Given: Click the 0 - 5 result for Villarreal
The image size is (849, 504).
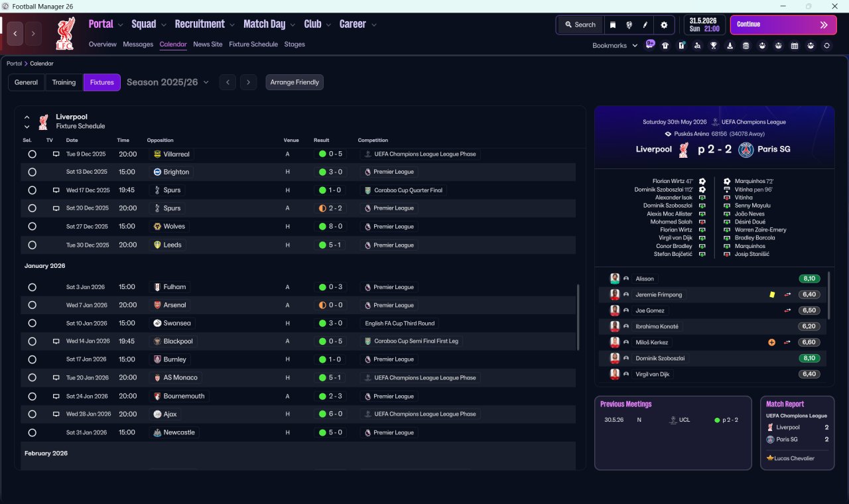Looking at the screenshot, I should coord(330,154).
